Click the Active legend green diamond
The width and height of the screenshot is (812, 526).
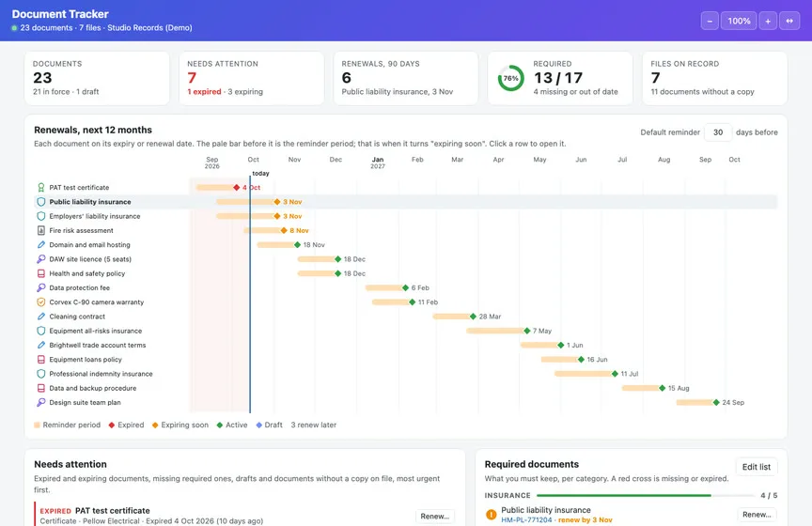(220, 425)
